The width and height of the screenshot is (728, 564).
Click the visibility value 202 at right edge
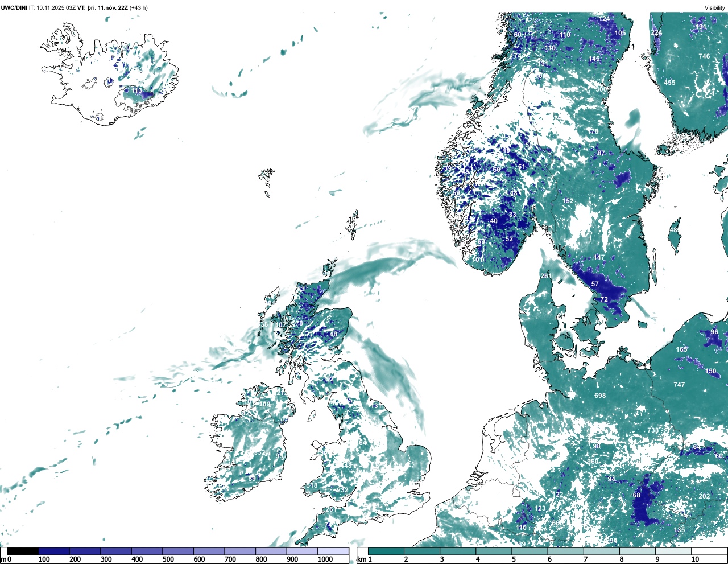[704, 496]
